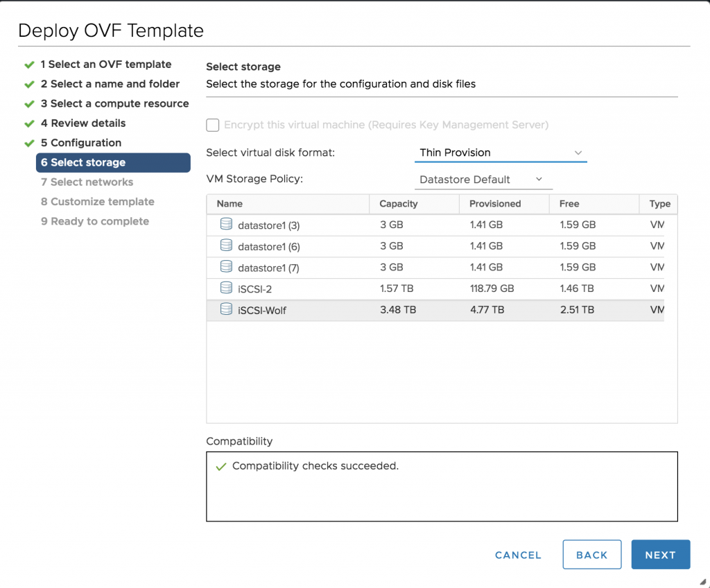Select the datastore1 (3) row name
This screenshot has width=710, height=588.
point(268,225)
